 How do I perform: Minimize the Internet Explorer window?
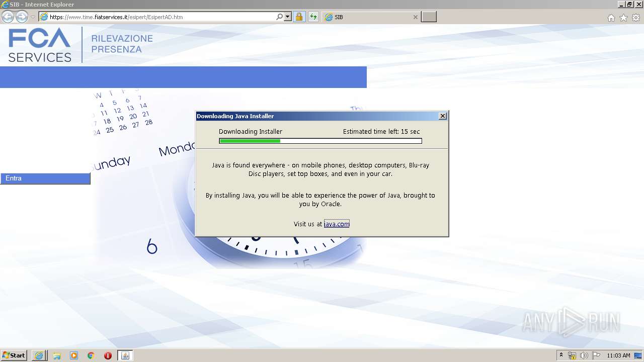point(621,5)
